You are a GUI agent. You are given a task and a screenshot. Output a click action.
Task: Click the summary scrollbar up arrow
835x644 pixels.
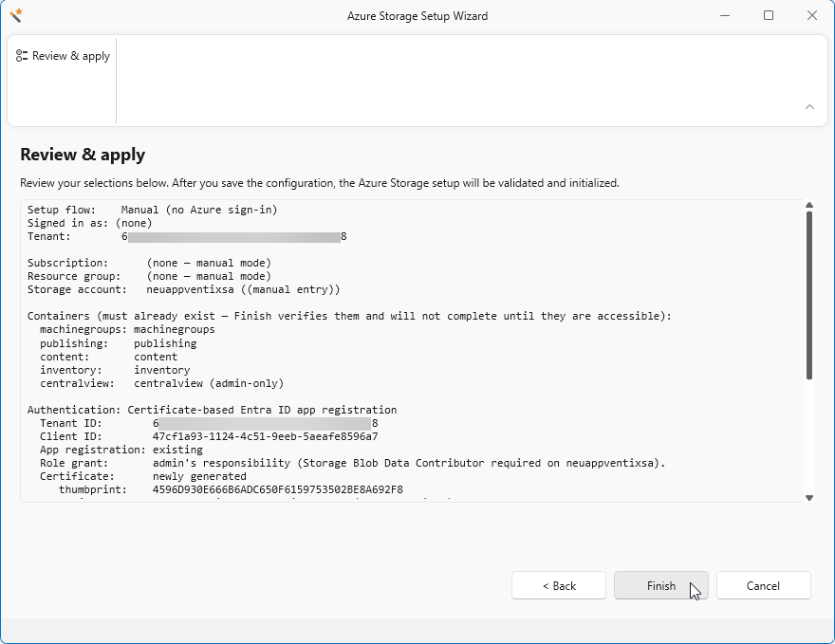point(809,206)
